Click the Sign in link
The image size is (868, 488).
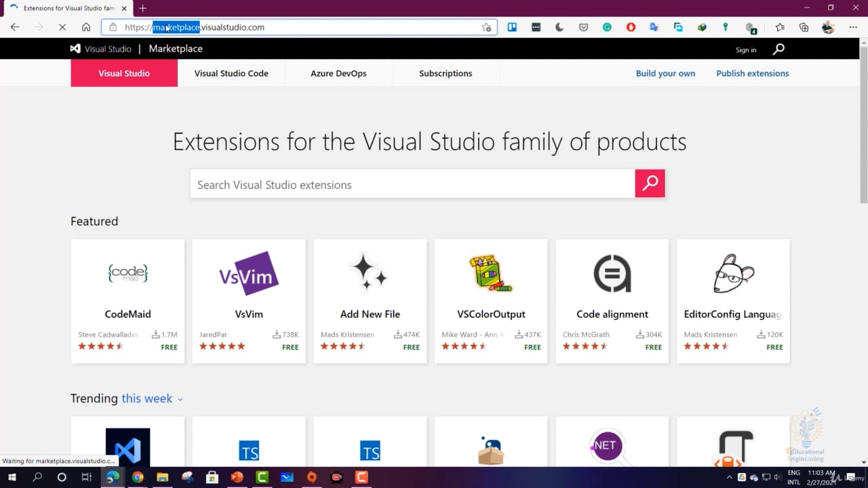coord(746,50)
